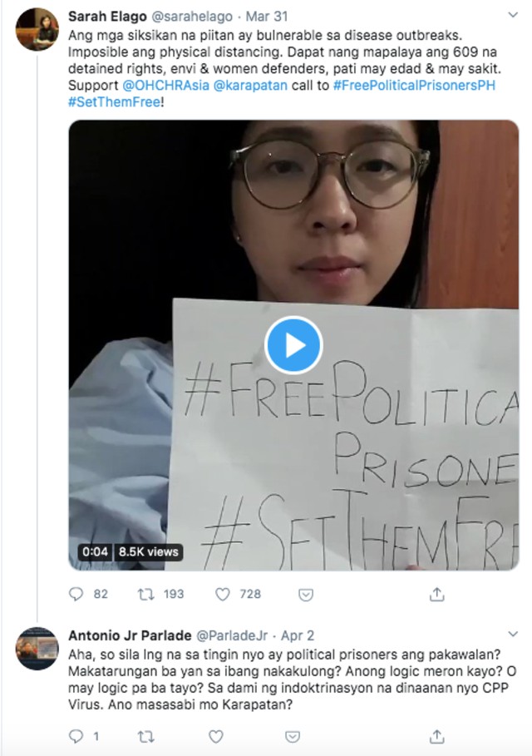532x756 pixels.
Task: Expand options caret on Parlade's reply
Action: 513,634
